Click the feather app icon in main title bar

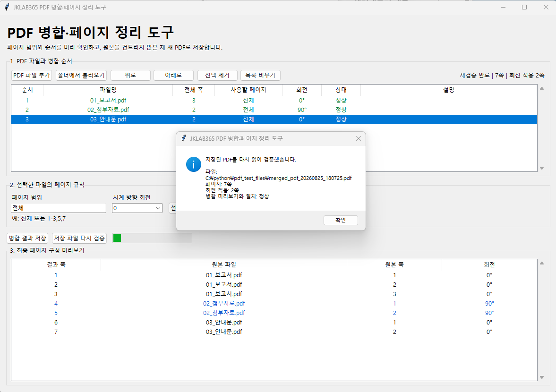(x=7, y=7)
